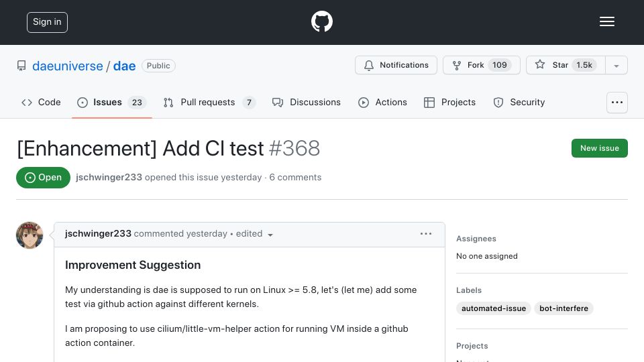Open the daeuniverse organization link
Image resolution: width=644 pixels, height=362 pixels.
point(68,66)
